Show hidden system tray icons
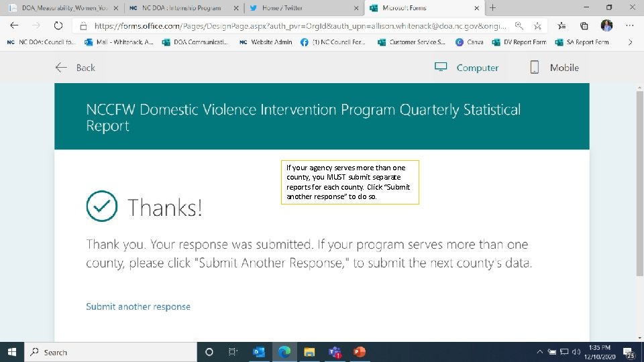The image size is (644, 362). click(539, 352)
